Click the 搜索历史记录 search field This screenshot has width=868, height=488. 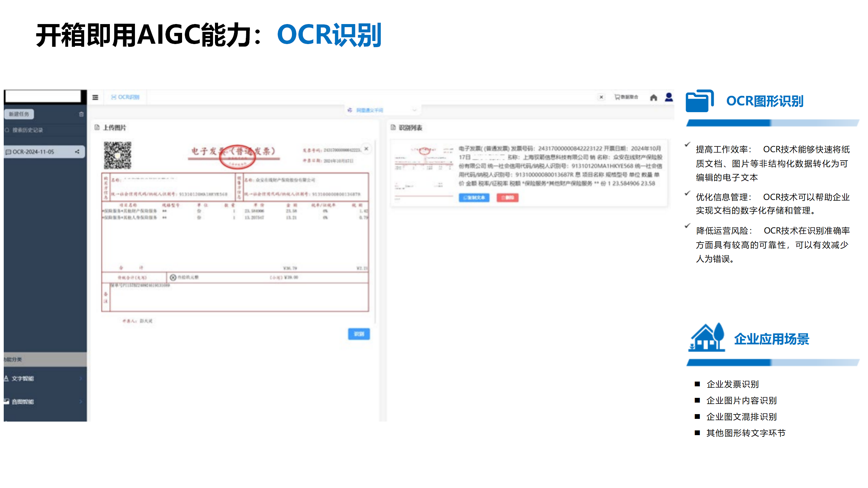[28, 130]
